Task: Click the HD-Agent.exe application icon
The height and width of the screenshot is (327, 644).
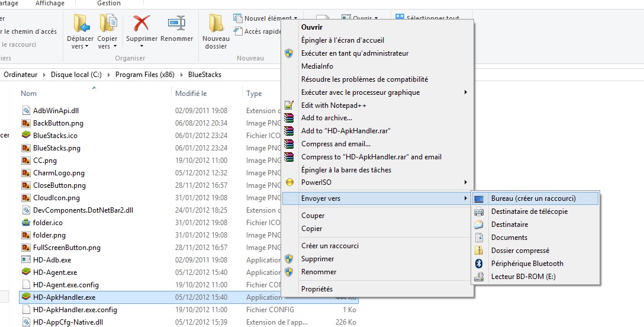Action: pos(26,272)
